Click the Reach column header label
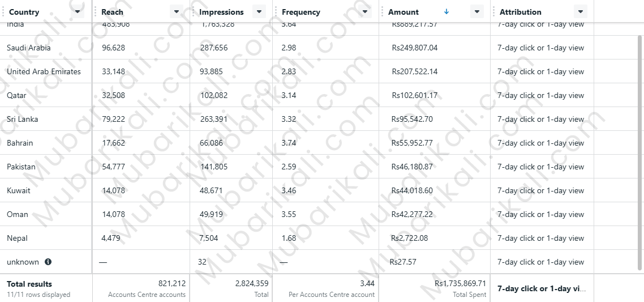This screenshot has height=302, width=644. click(x=113, y=12)
